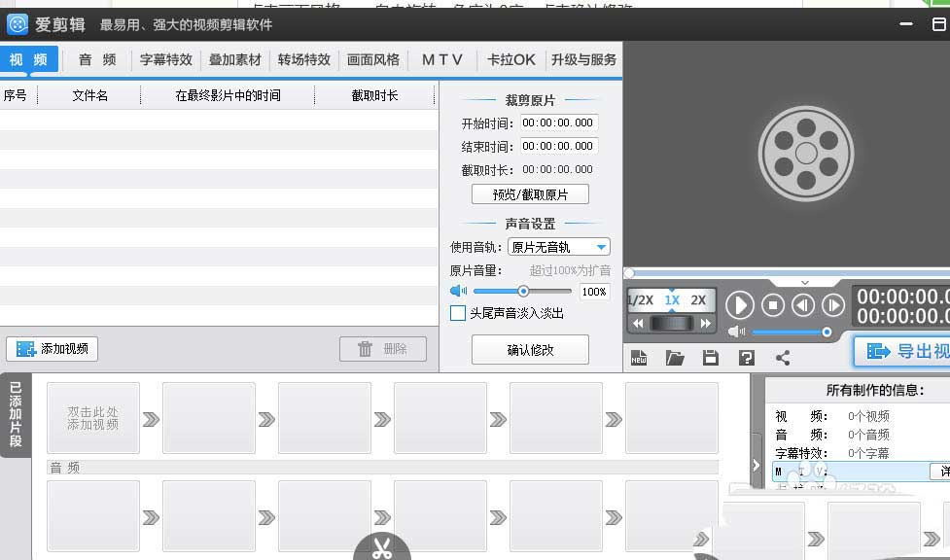This screenshot has height=560, width=950.
Task: Click the chevron expander below the preview
Action: point(804,282)
